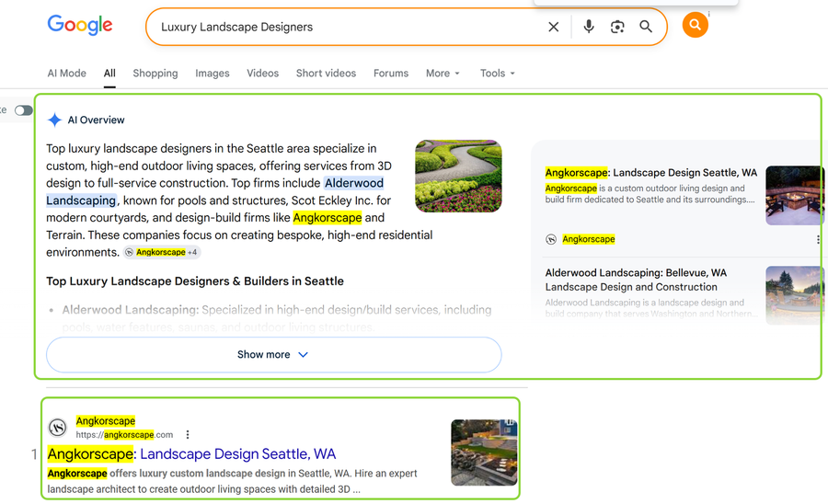The image size is (828, 504).
Task: Open the fire pit patio thumbnail in Angkorscape card
Action: tap(794, 195)
